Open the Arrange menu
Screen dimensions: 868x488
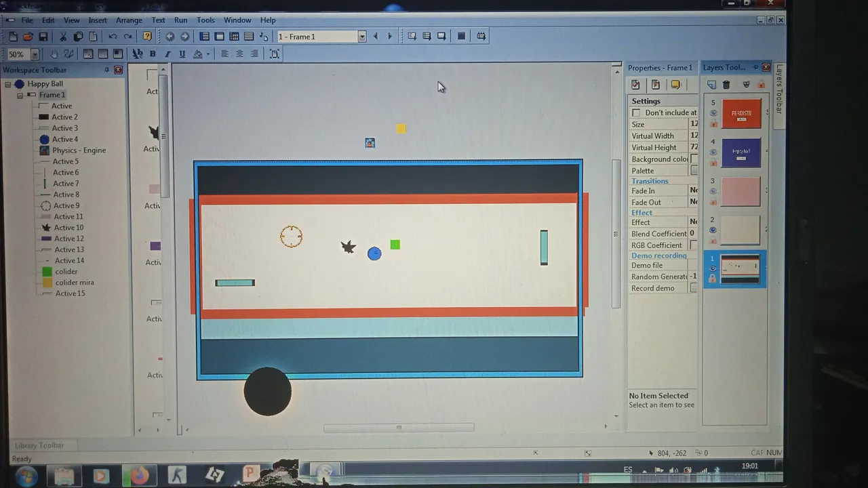(x=129, y=20)
